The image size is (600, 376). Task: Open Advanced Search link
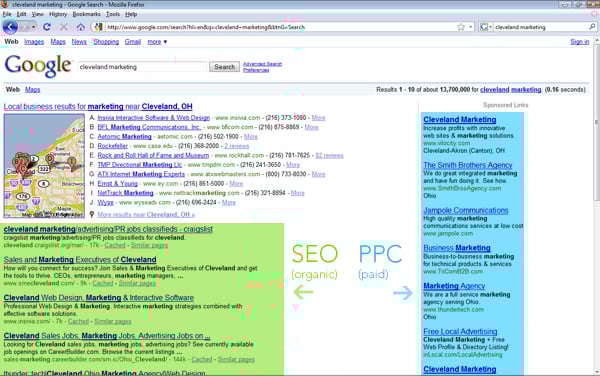click(262, 64)
